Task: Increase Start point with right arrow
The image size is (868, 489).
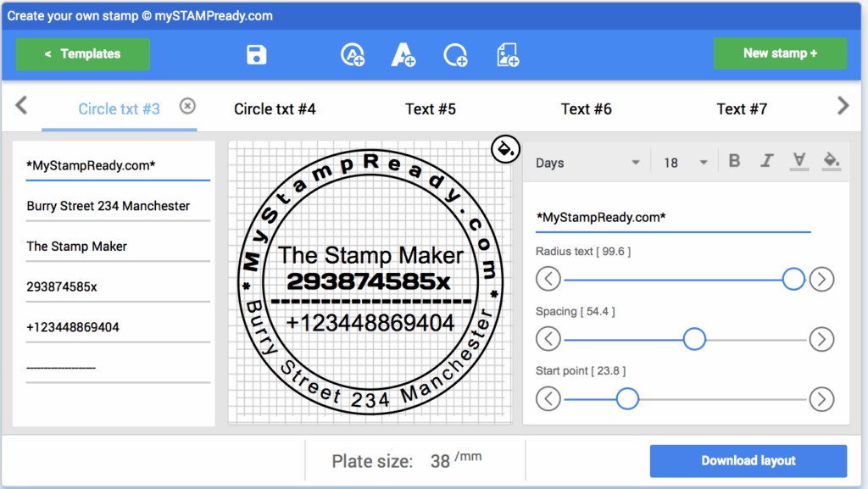Action: click(x=821, y=399)
